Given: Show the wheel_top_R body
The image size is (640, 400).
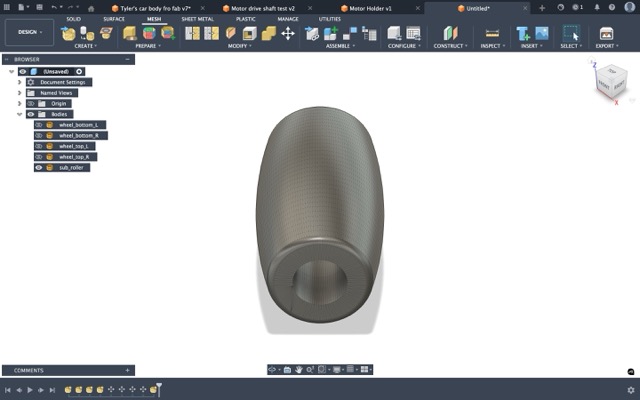Looking at the screenshot, I should (x=39, y=157).
